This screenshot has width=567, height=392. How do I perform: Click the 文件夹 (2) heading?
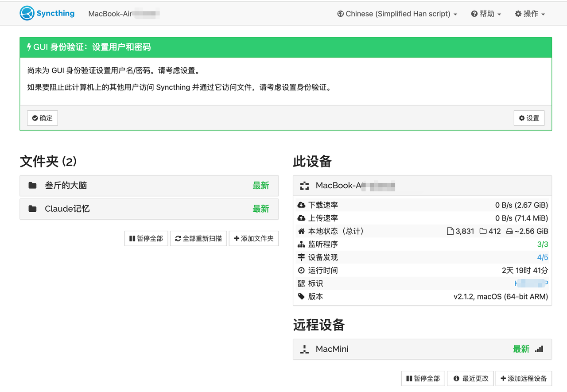tap(48, 161)
